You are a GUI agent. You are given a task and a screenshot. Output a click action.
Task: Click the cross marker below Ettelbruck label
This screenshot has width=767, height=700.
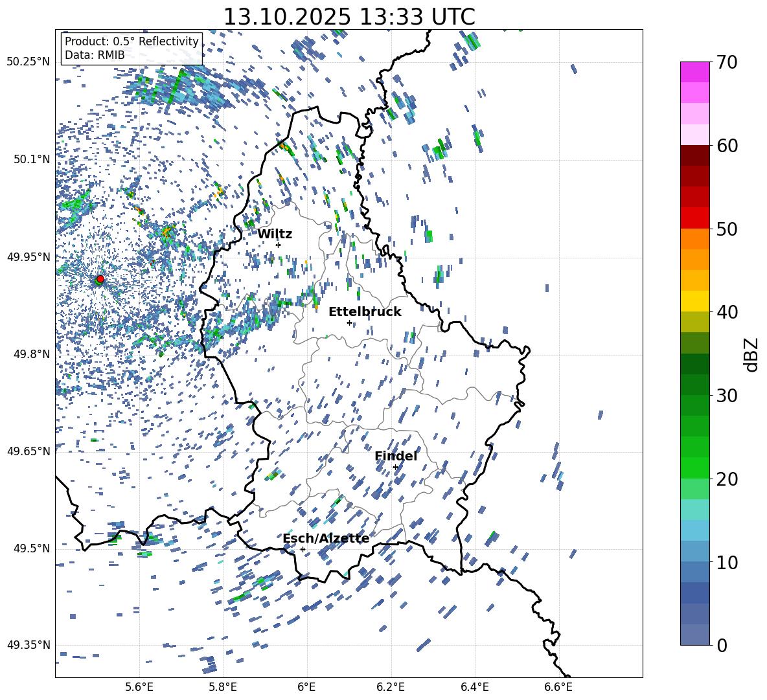[349, 322]
